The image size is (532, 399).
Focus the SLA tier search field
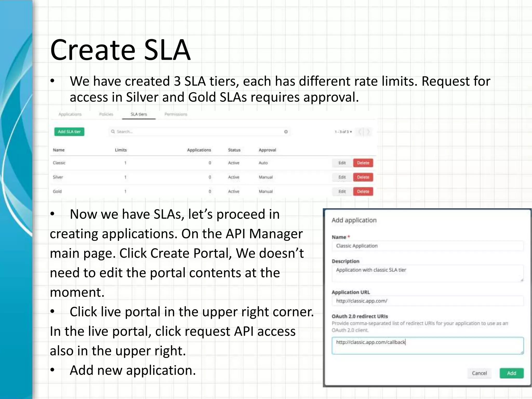pos(199,131)
